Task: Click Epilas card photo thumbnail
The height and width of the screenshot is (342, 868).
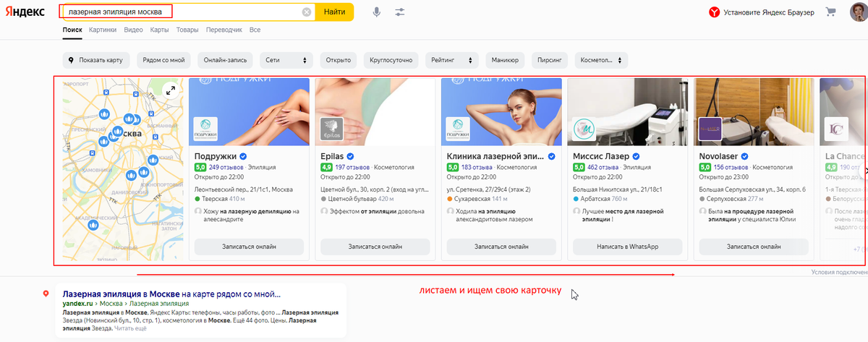Action: 375,111
